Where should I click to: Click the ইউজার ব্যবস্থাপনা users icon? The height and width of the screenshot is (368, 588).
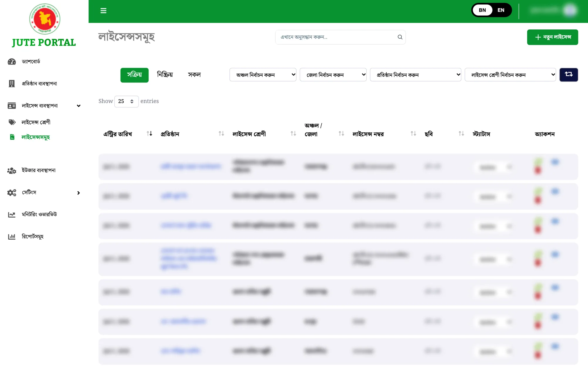(12, 170)
